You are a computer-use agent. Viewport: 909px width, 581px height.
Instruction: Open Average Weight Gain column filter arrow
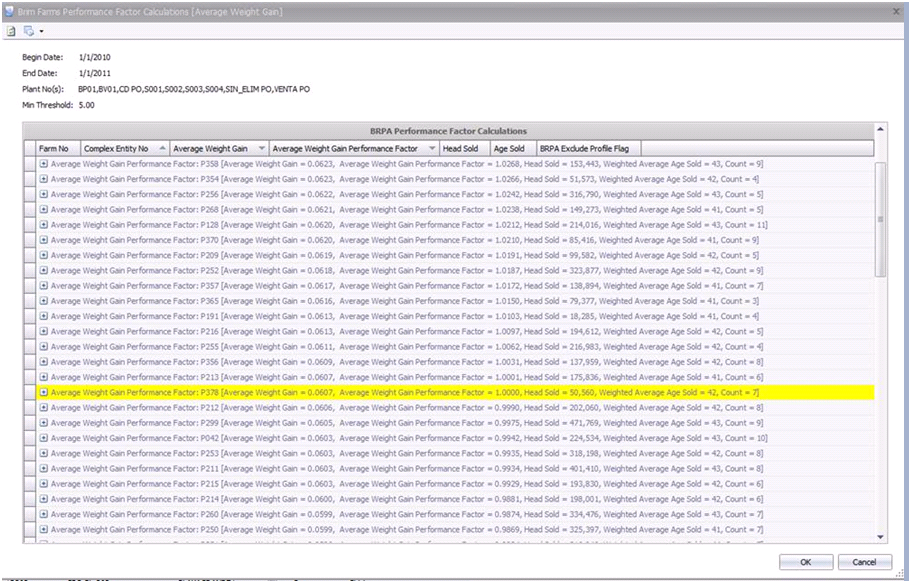point(262,148)
